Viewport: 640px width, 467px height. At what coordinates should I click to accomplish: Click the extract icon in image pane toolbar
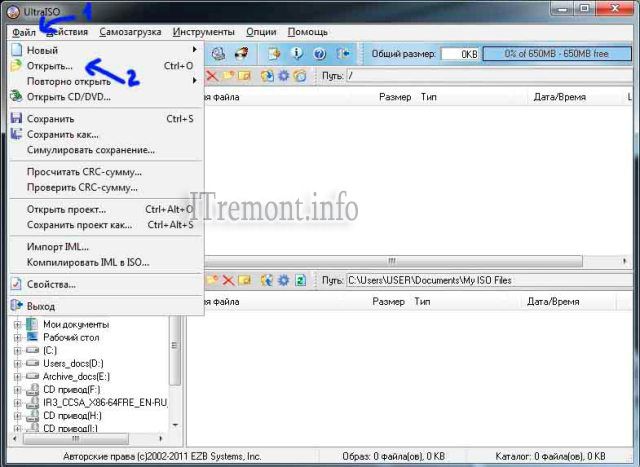(267, 76)
